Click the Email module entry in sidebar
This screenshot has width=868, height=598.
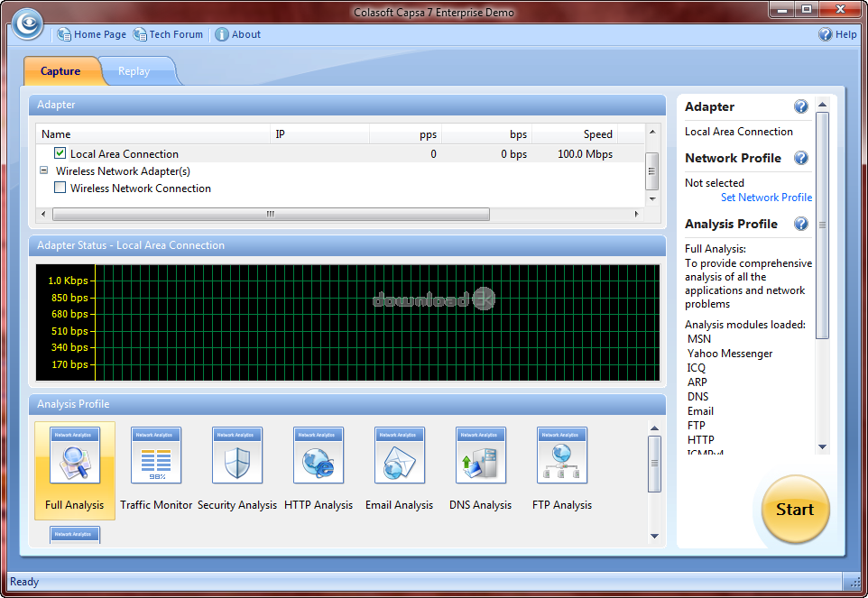pyautogui.click(x=700, y=411)
